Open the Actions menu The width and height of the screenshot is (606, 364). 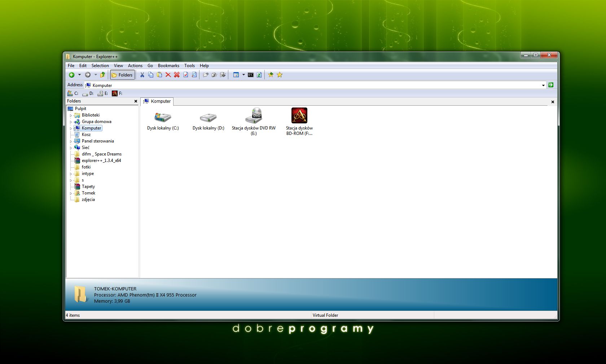[x=135, y=66]
